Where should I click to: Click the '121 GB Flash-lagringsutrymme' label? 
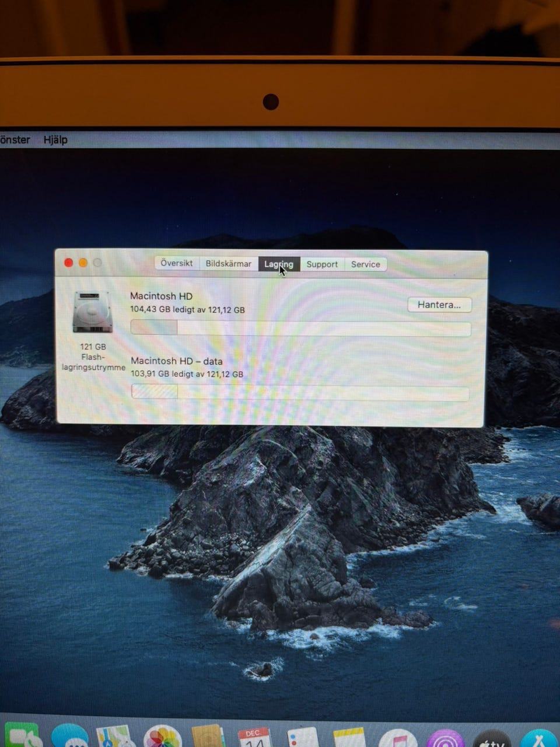point(93,357)
